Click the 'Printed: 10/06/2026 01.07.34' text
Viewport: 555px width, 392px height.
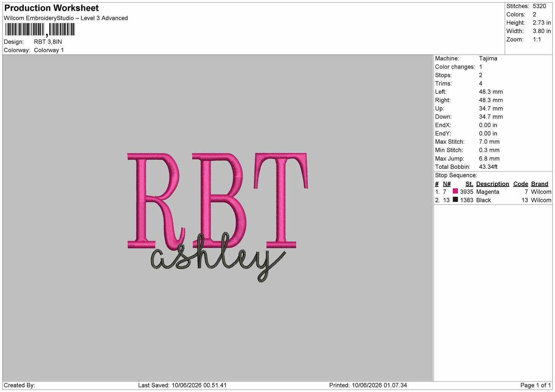(x=368, y=385)
